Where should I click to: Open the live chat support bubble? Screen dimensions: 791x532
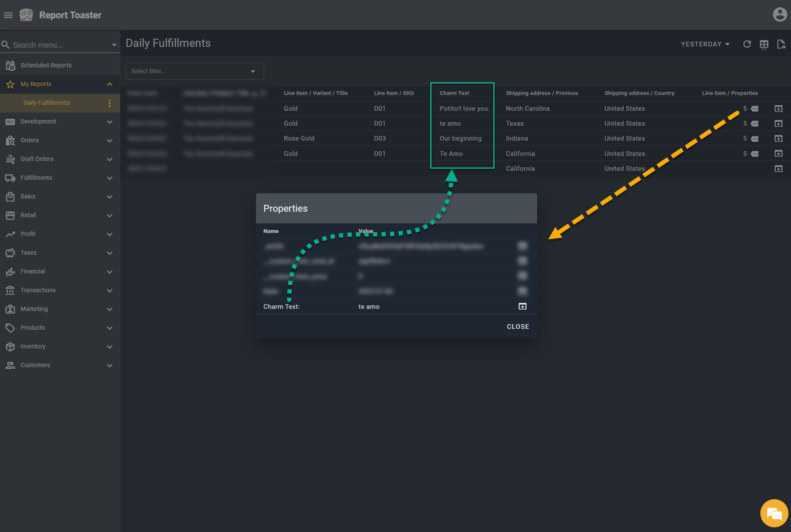coord(774,513)
